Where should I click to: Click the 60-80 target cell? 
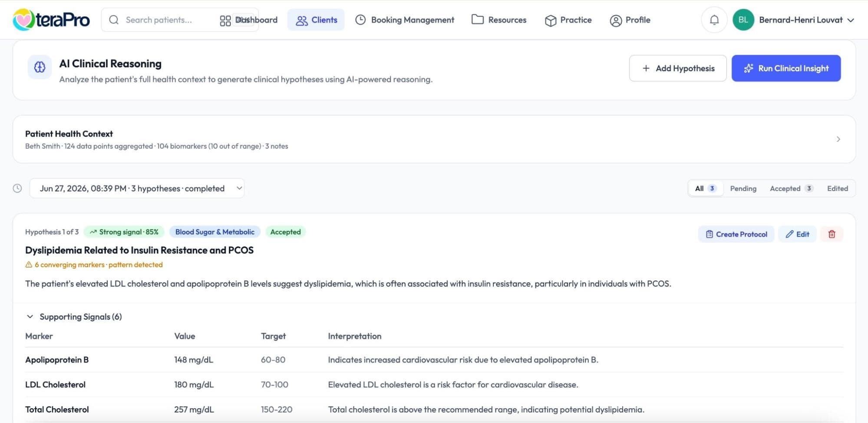coord(273,360)
